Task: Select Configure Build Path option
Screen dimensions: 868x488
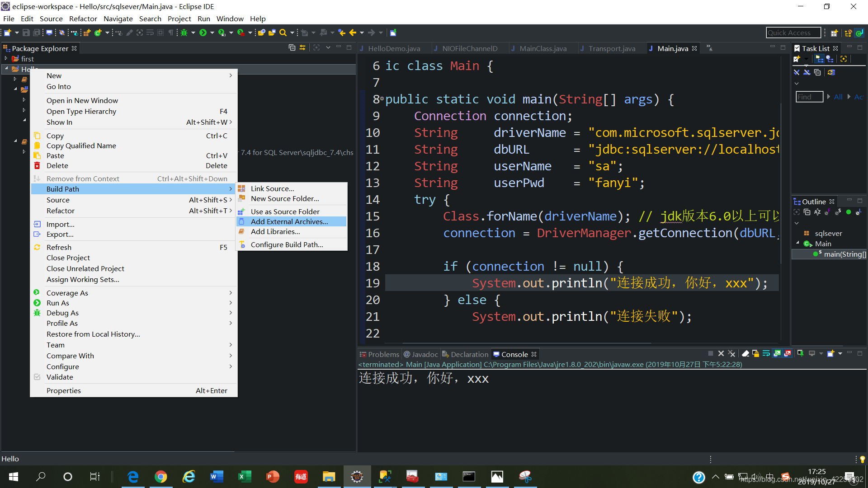Action: pos(287,244)
